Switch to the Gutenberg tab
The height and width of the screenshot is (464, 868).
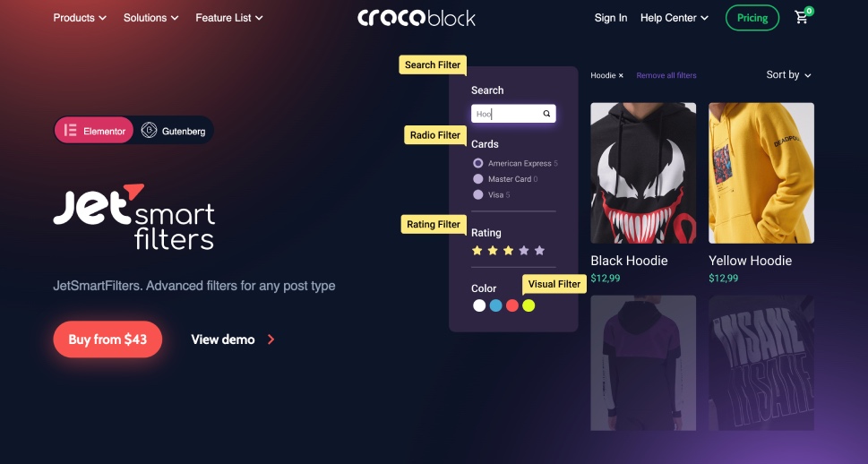pos(173,131)
